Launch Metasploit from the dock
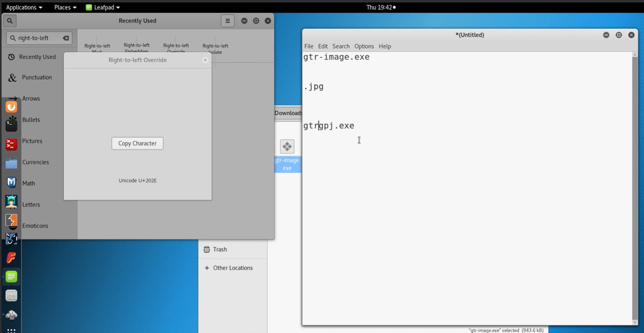Screen dimensions: 644x333 click(11, 182)
